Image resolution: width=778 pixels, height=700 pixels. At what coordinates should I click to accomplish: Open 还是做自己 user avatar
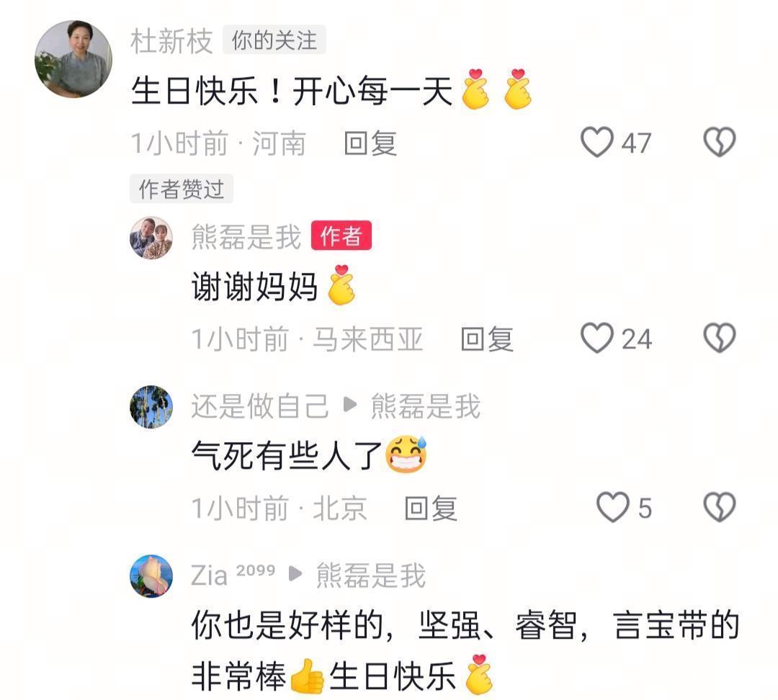(151, 407)
